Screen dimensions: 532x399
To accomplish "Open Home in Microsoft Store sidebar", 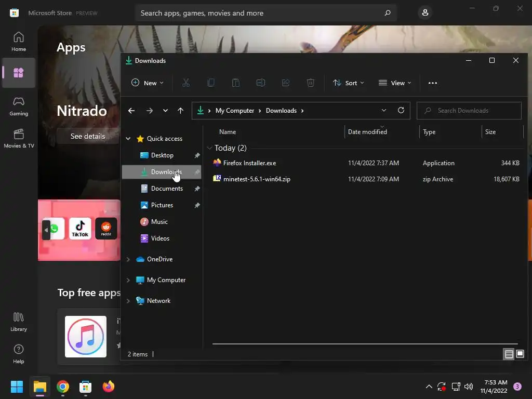I will click(x=19, y=42).
